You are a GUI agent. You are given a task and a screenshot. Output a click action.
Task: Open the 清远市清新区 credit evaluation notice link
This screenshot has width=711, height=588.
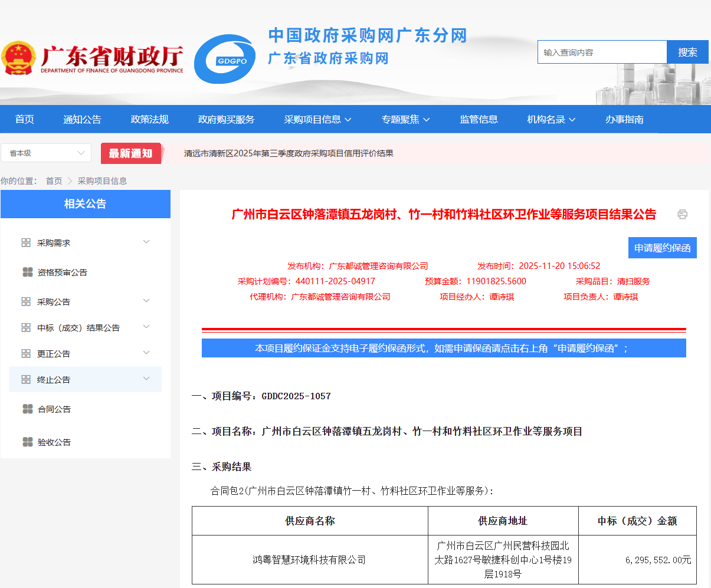(x=289, y=153)
